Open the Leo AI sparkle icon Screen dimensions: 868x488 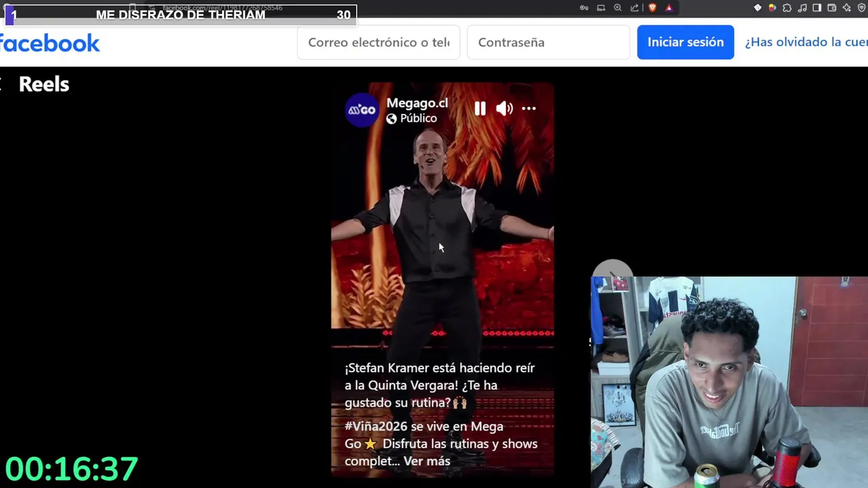pos(847,8)
